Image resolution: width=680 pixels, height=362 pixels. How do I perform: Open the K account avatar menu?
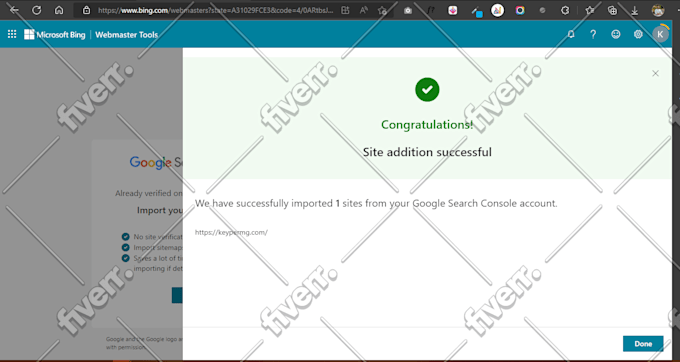tap(660, 34)
